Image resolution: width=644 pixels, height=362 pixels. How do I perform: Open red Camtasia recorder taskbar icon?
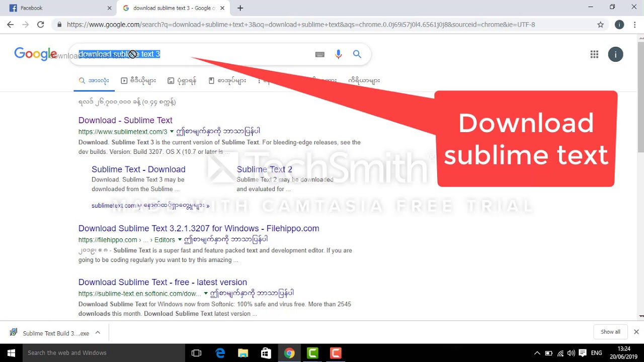tap(335, 353)
